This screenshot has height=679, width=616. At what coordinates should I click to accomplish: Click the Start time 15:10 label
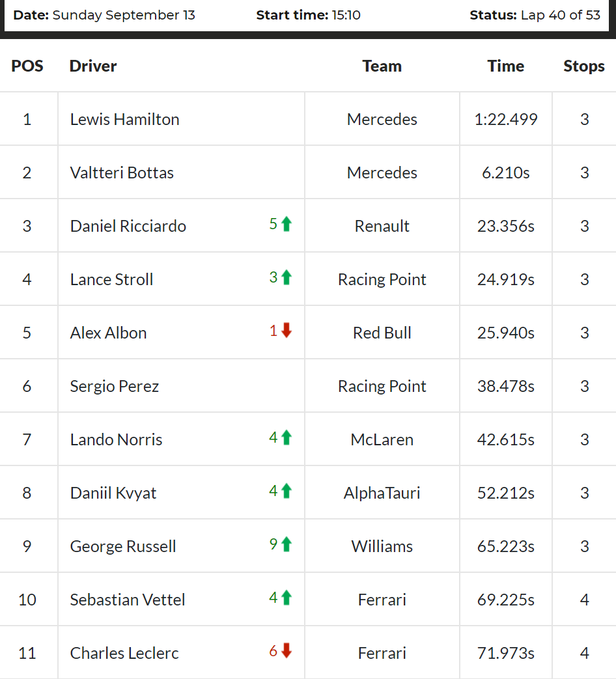308,15
